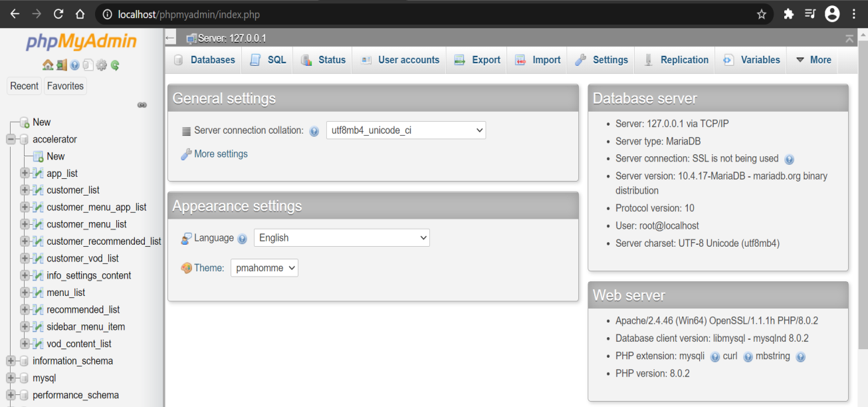Expand the customer_list table node
The image size is (868, 407).
point(25,190)
